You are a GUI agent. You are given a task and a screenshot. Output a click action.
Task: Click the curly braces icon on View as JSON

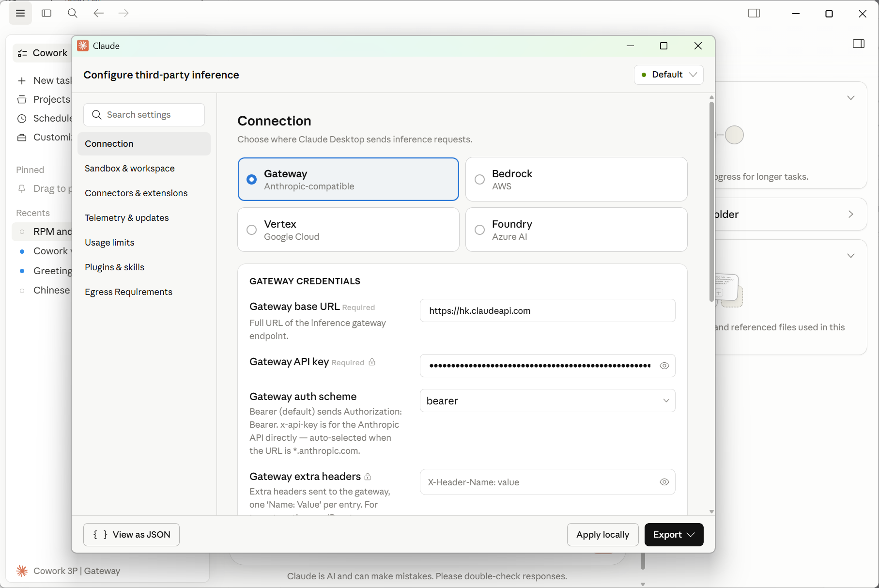[x=100, y=535]
